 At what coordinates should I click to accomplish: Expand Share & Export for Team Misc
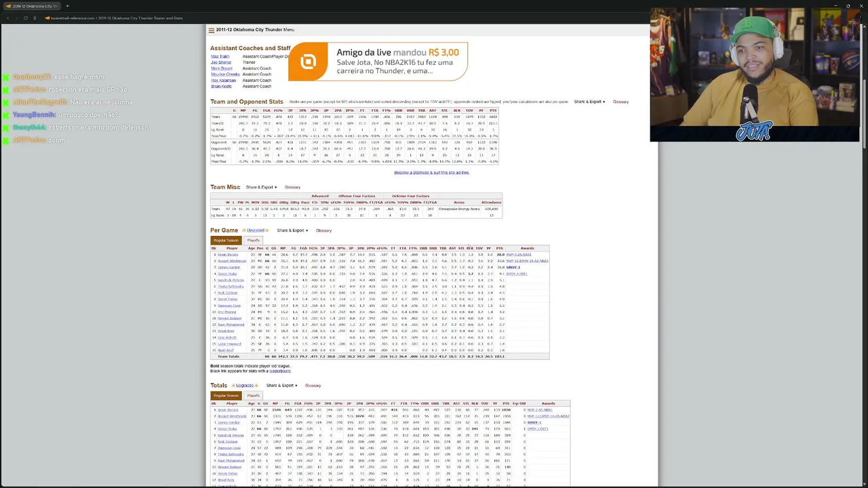pos(261,187)
